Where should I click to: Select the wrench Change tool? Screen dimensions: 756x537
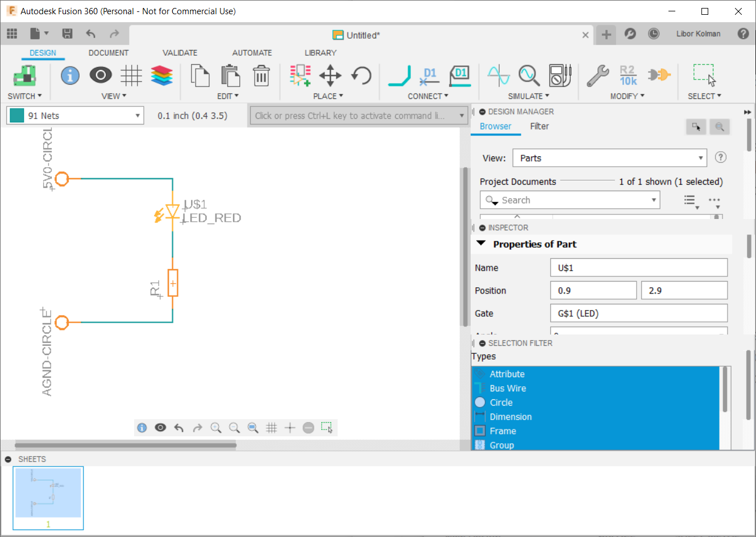(598, 75)
